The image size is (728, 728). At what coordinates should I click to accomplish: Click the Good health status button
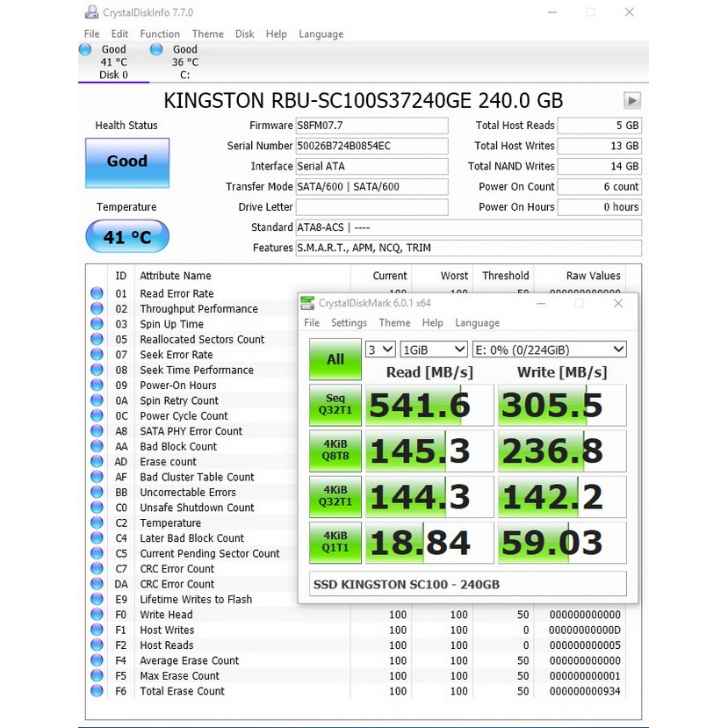[x=126, y=163]
